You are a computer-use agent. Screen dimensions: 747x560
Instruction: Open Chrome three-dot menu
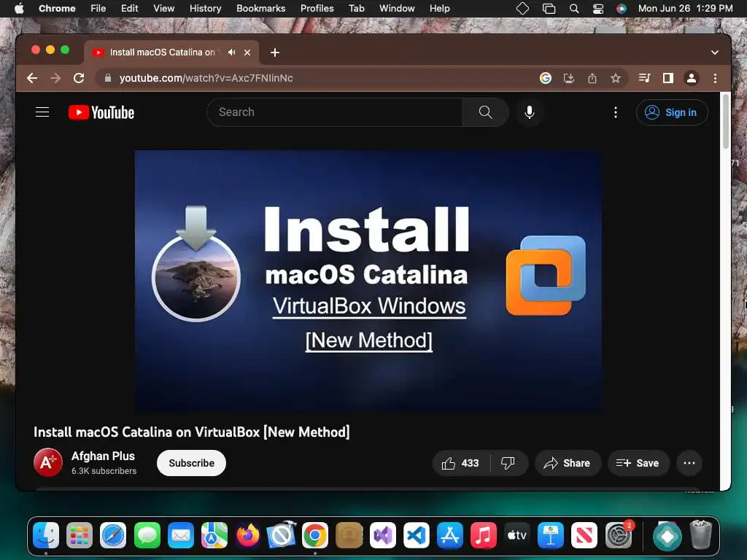[x=715, y=78]
